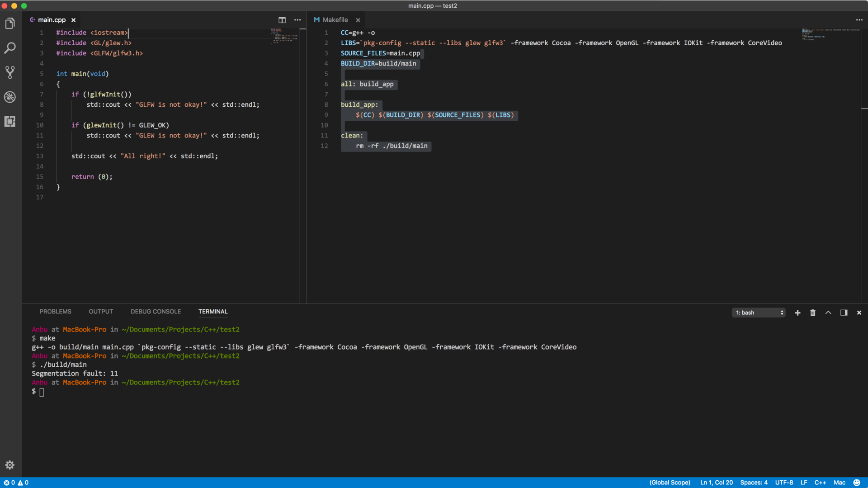
Task: Switch to the PROBLEMS panel tab
Action: [x=55, y=312]
